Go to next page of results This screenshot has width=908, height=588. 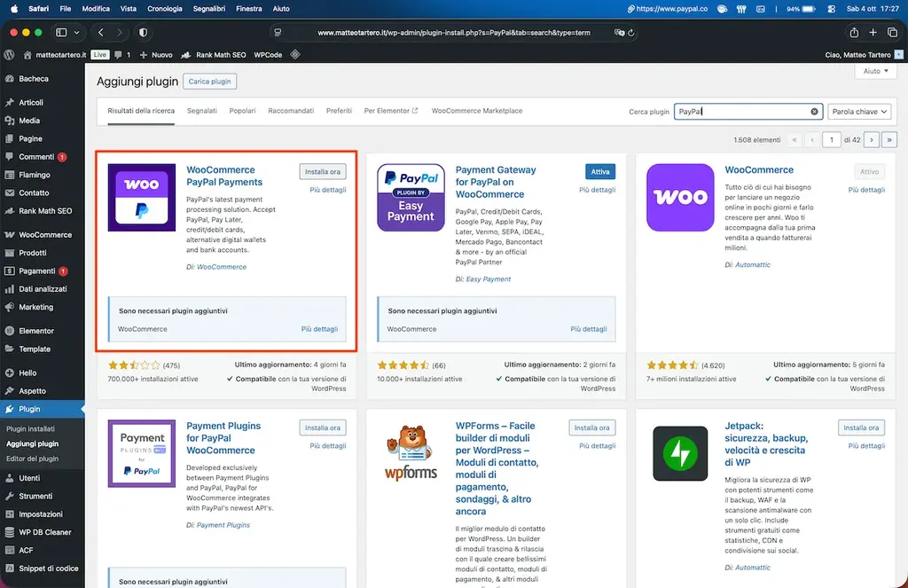tap(872, 139)
